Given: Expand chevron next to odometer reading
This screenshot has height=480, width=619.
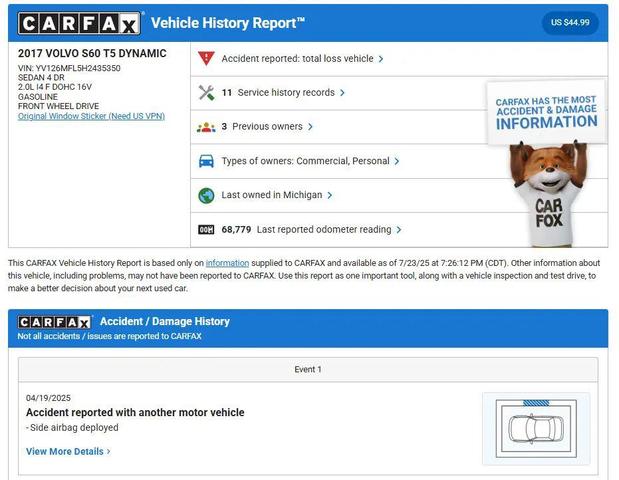Looking at the screenshot, I should (x=399, y=230).
